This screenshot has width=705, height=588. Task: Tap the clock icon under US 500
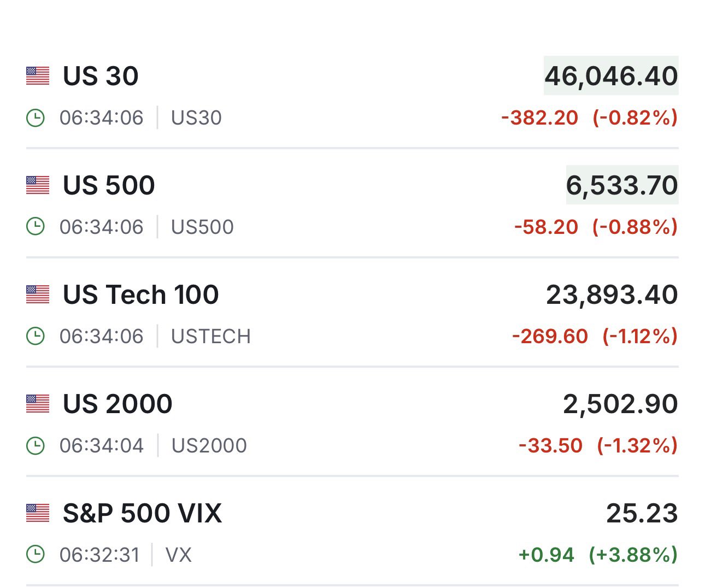click(36, 227)
